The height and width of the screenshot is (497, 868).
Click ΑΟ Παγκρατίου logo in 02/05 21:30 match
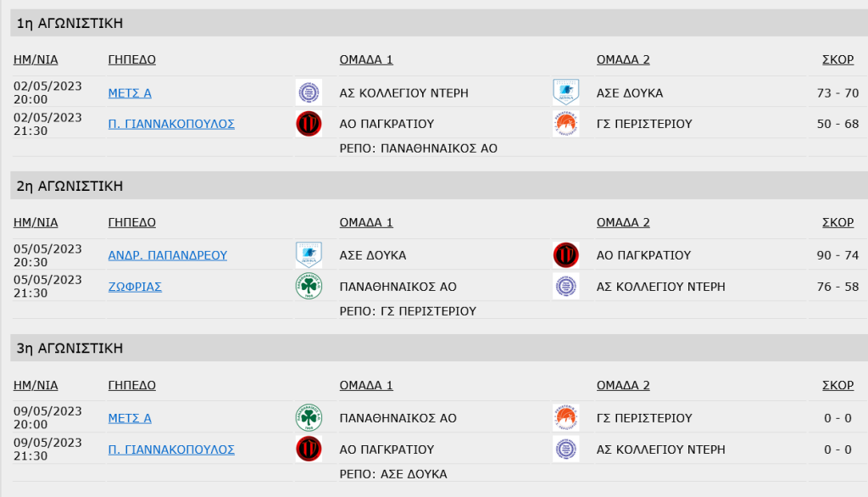click(309, 124)
